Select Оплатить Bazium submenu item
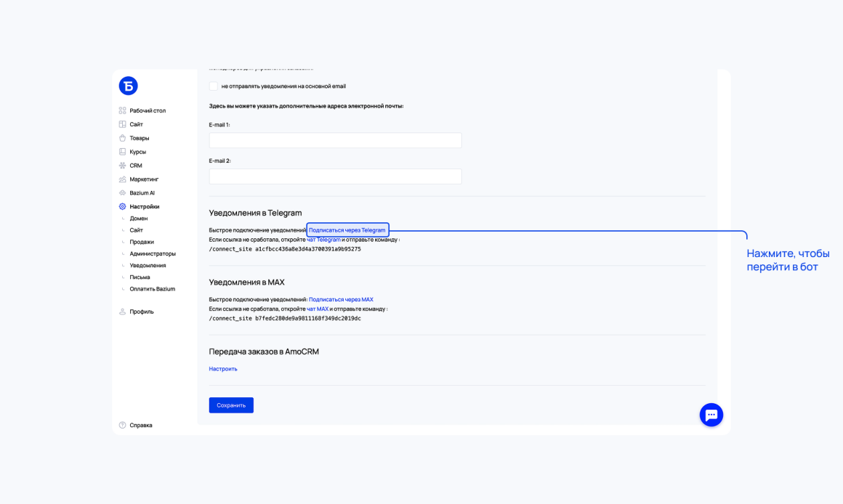843x504 pixels. [x=152, y=289]
